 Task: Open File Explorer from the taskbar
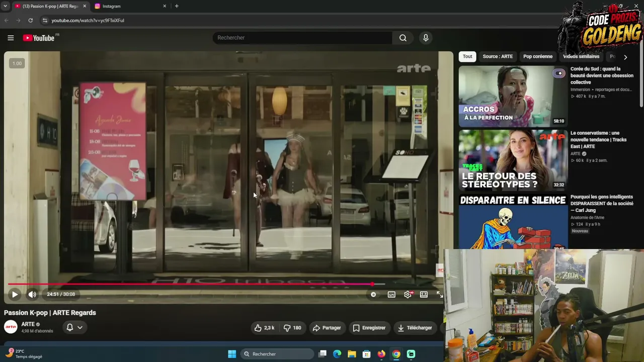[352, 354]
